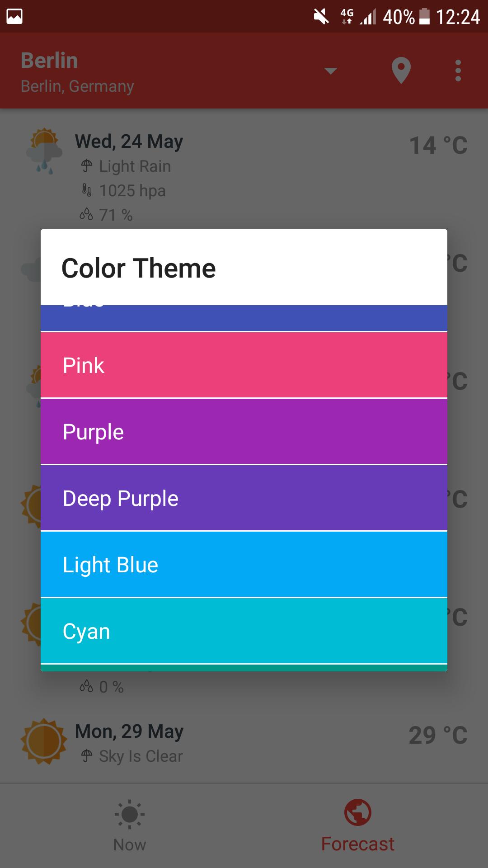Tap the rain weather icon for Wed, 24 May

point(44,151)
